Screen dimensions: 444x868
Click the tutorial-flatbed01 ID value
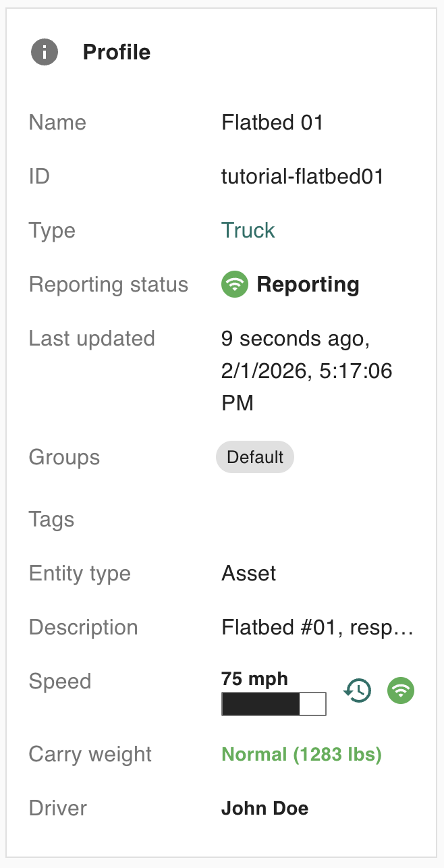pos(302,176)
